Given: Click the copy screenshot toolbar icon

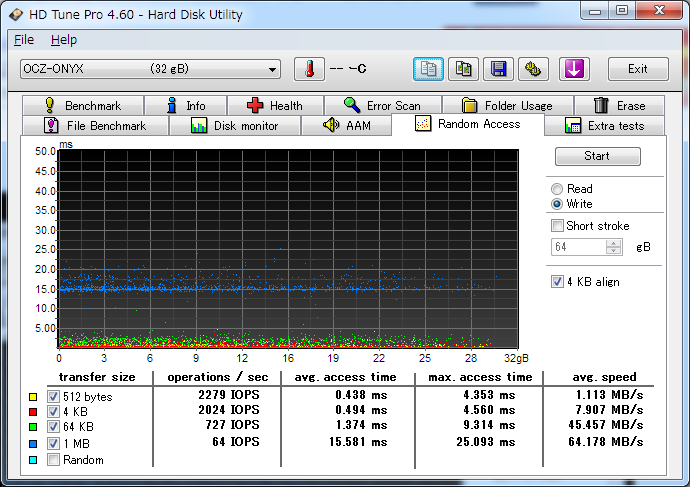Looking at the screenshot, I should (463, 69).
